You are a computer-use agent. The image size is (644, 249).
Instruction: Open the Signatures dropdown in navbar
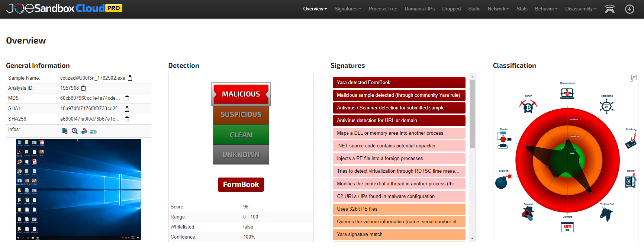coord(348,9)
